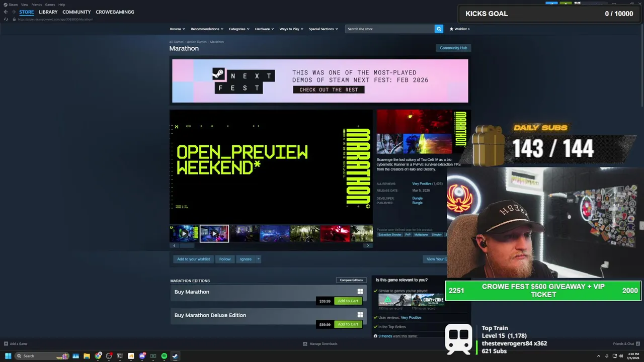
Task: Click the Search the store input field
Action: coord(390,29)
